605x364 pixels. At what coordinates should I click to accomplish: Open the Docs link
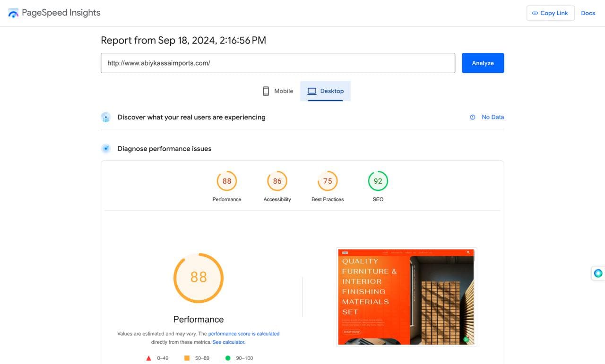click(x=588, y=13)
